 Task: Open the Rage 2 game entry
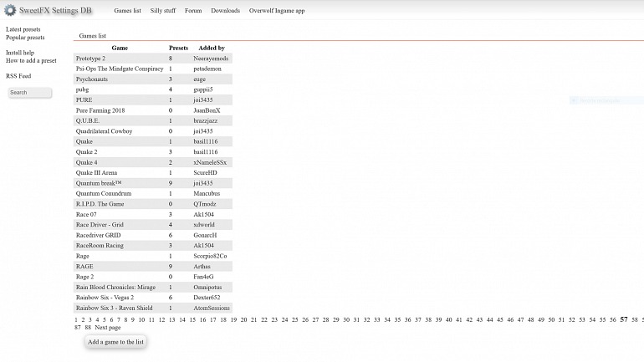tap(84, 277)
